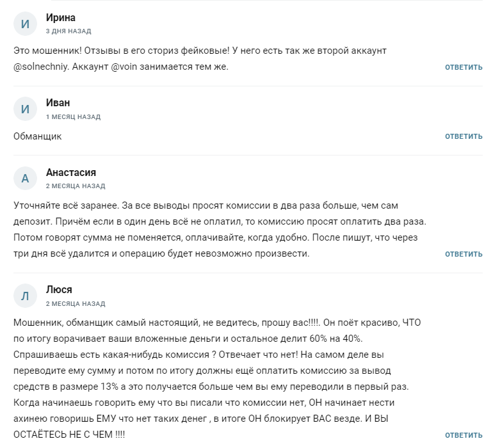Reply to Ирина's comment via ОТВЕТИТЬ
This screenshot has height=448, width=500.
pyautogui.click(x=464, y=67)
